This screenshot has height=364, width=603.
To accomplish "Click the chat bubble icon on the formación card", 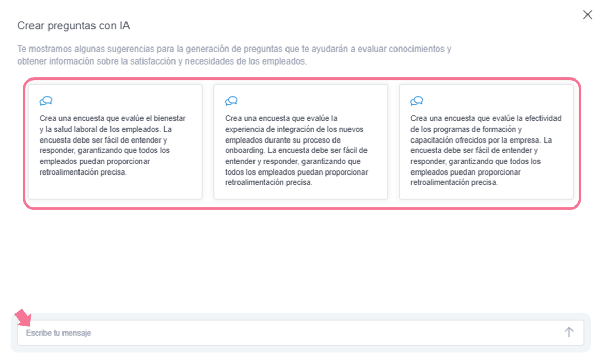I will tap(417, 101).
